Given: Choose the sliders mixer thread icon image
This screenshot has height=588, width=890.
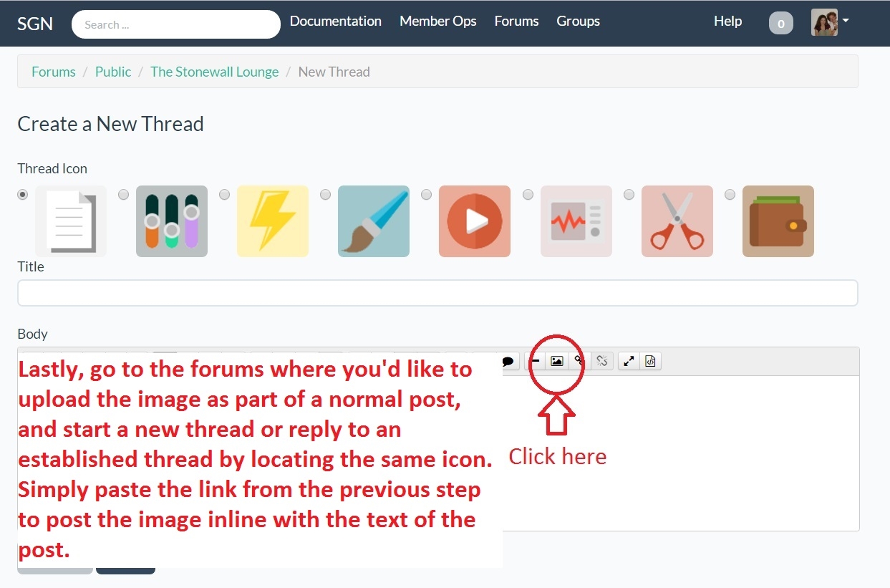Looking at the screenshot, I should point(172,221).
